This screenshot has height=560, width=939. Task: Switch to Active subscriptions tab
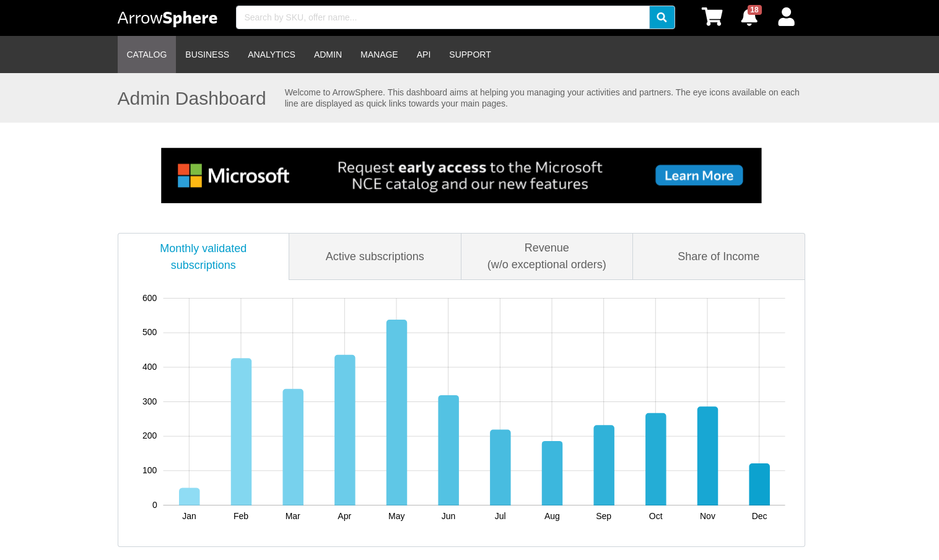(x=375, y=256)
